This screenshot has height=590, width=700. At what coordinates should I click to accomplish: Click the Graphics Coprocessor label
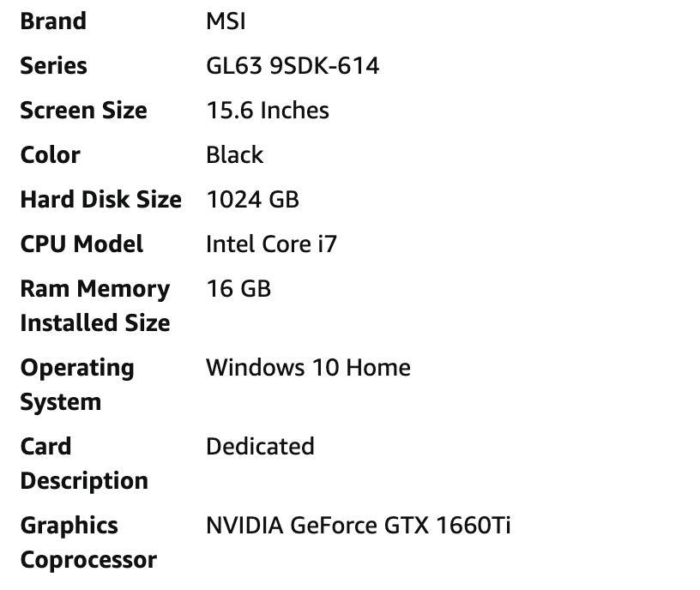pyautogui.click(x=88, y=543)
